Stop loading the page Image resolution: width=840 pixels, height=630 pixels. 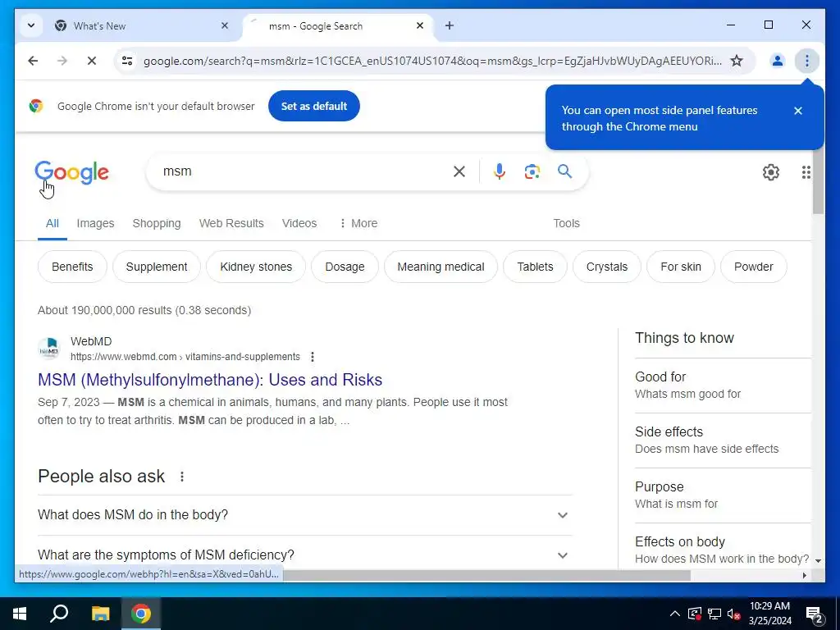92,61
